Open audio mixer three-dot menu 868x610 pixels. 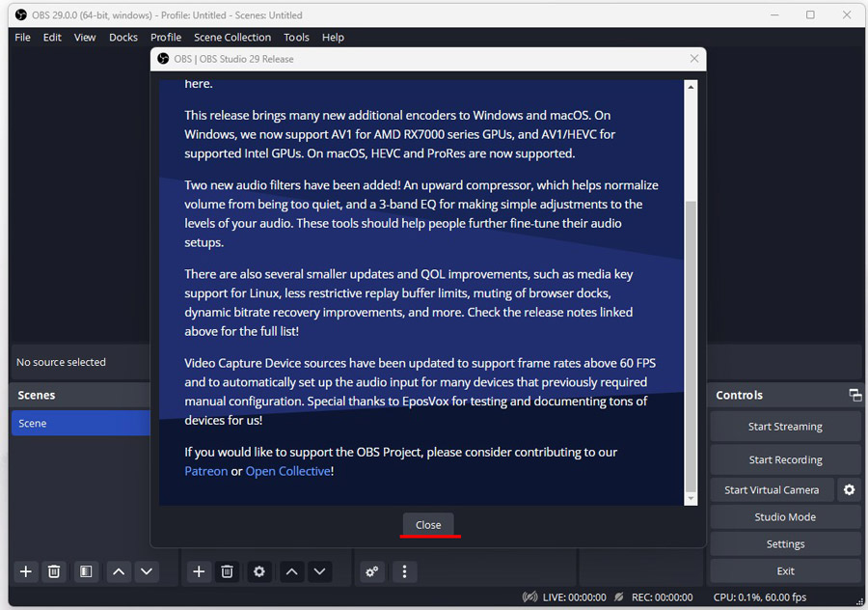tap(405, 571)
